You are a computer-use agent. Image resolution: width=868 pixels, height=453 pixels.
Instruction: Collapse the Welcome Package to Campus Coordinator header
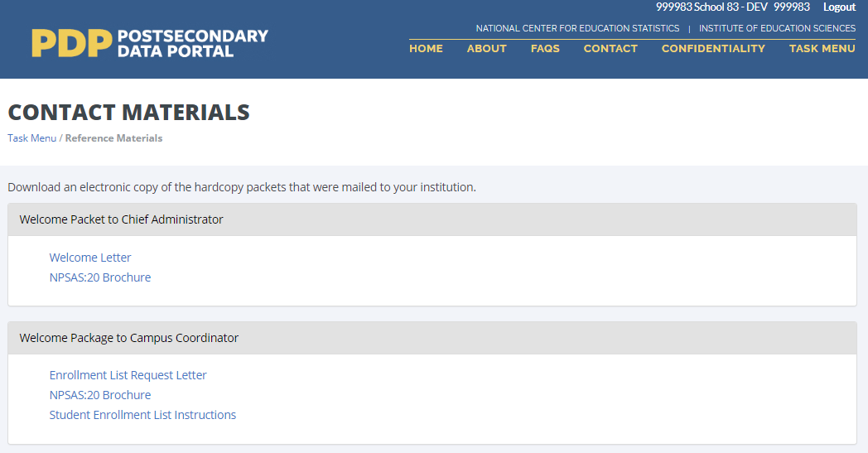[x=128, y=338]
